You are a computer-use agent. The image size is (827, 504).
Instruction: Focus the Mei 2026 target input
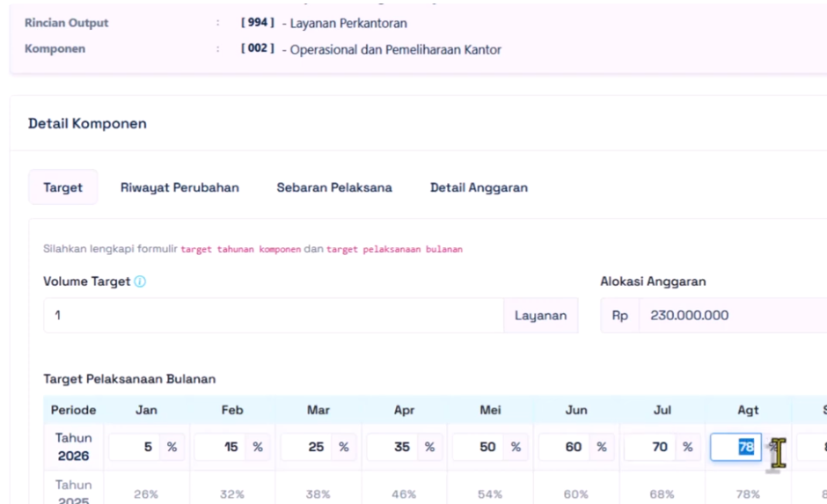[x=477, y=447]
